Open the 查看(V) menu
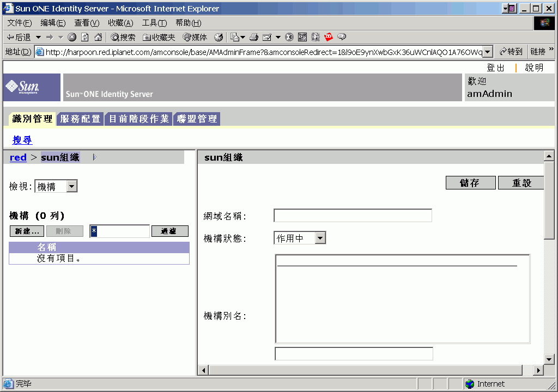Screen dimensions: 558x392 [x=87, y=23]
